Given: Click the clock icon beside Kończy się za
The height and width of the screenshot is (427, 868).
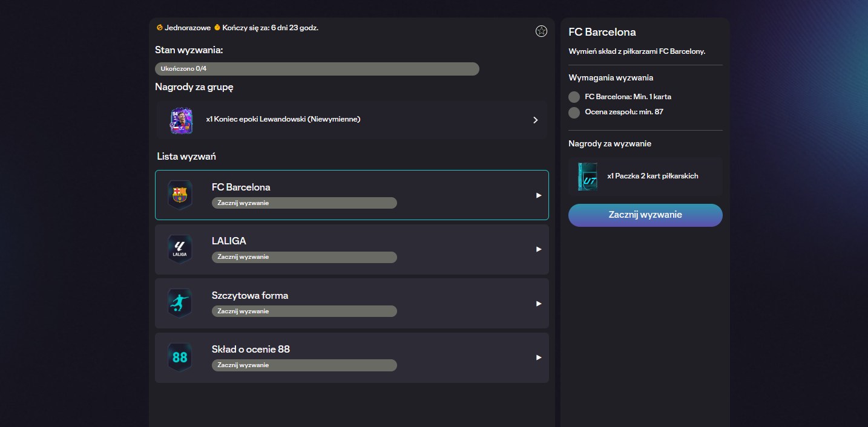Looking at the screenshot, I should pos(217,27).
